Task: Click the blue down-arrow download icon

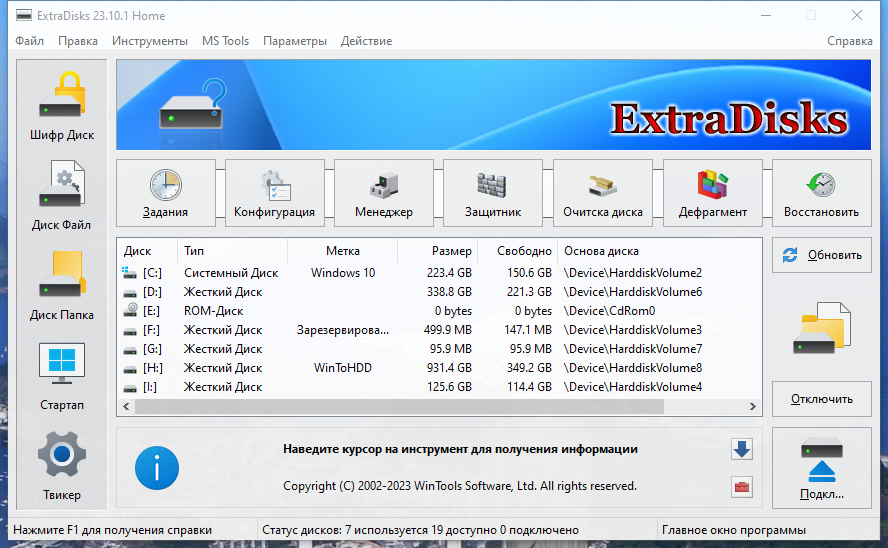Action: pos(741,449)
